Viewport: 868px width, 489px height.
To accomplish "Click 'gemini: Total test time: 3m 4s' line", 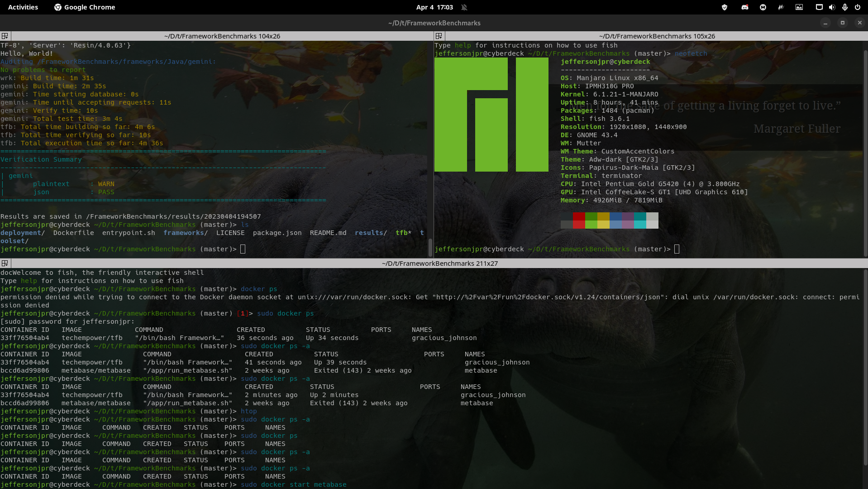I will [x=61, y=119].
